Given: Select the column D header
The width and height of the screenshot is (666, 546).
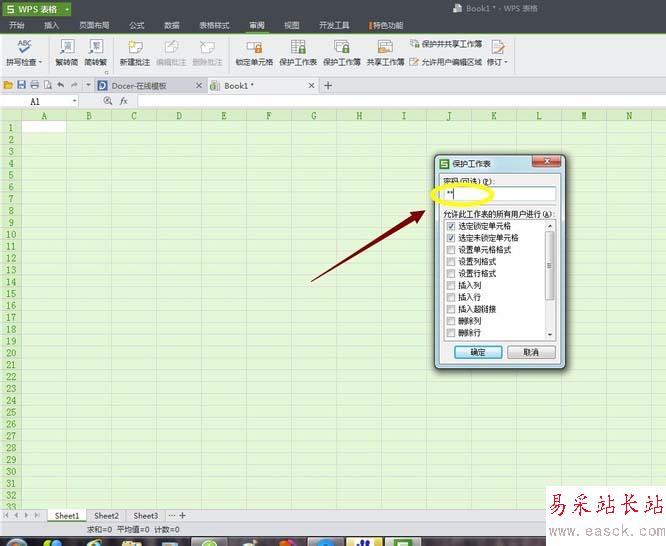Looking at the screenshot, I should point(179,116).
